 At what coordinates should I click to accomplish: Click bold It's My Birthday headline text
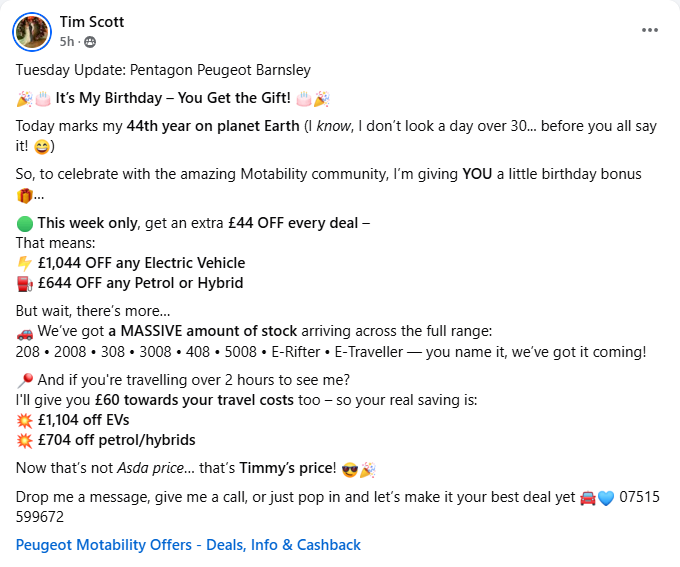(x=172, y=98)
